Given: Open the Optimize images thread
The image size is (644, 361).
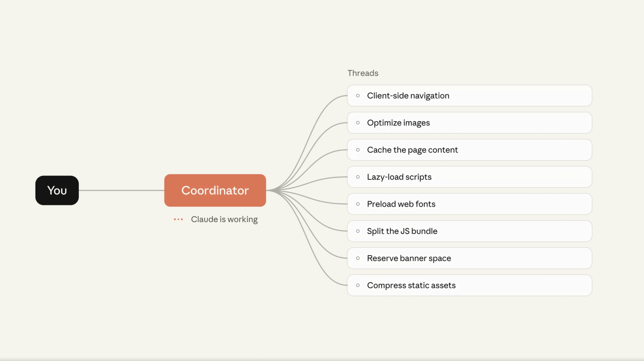Looking at the screenshot, I should [x=469, y=123].
